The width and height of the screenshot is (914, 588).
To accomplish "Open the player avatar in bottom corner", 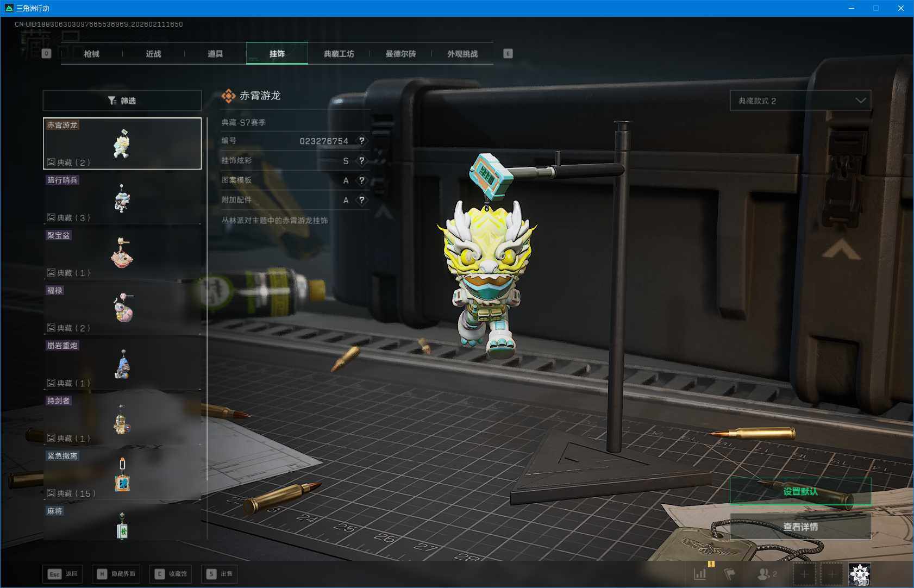I will point(860,574).
